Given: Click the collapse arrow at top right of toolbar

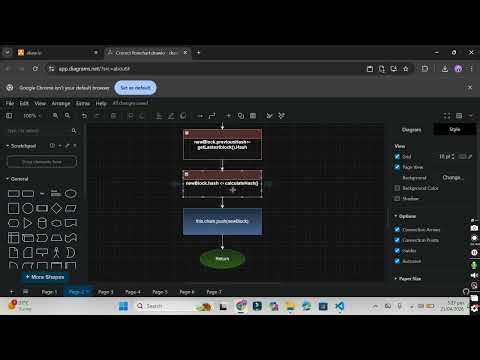Looking at the screenshot, I should [x=471, y=115].
